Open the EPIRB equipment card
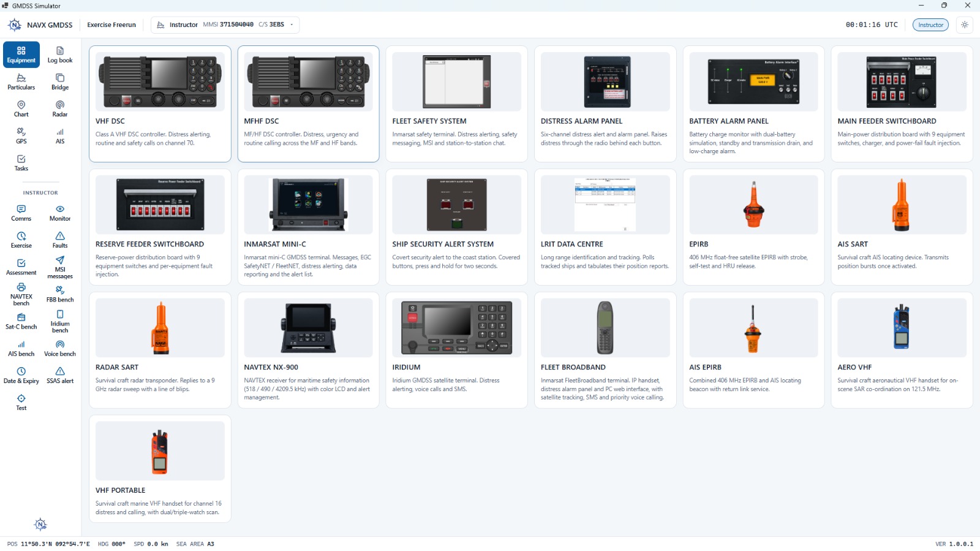This screenshot has height=551, width=980. [x=753, y=227]
